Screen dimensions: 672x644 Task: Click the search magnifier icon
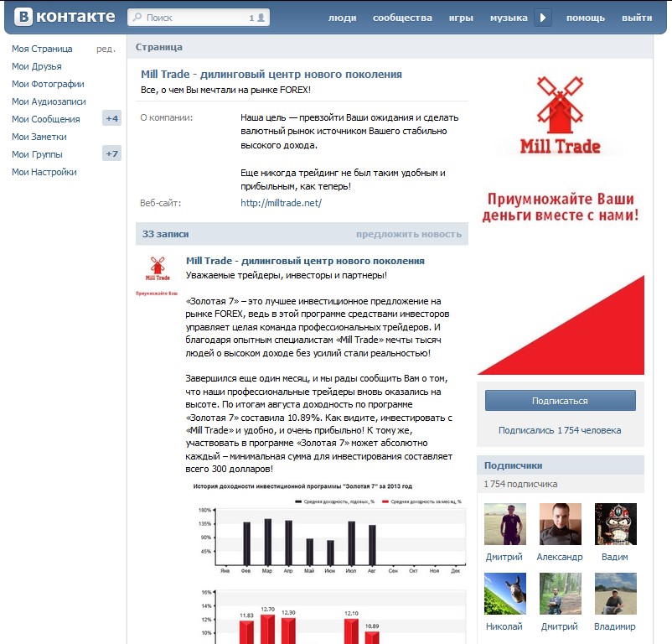point(137,17)
